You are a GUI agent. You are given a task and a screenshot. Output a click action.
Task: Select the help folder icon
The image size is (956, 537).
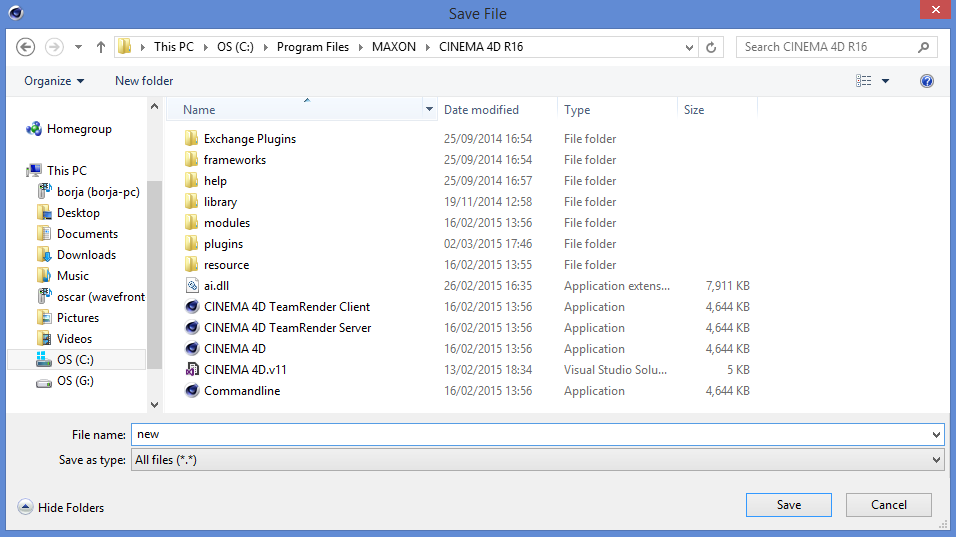tap(191, 180)
